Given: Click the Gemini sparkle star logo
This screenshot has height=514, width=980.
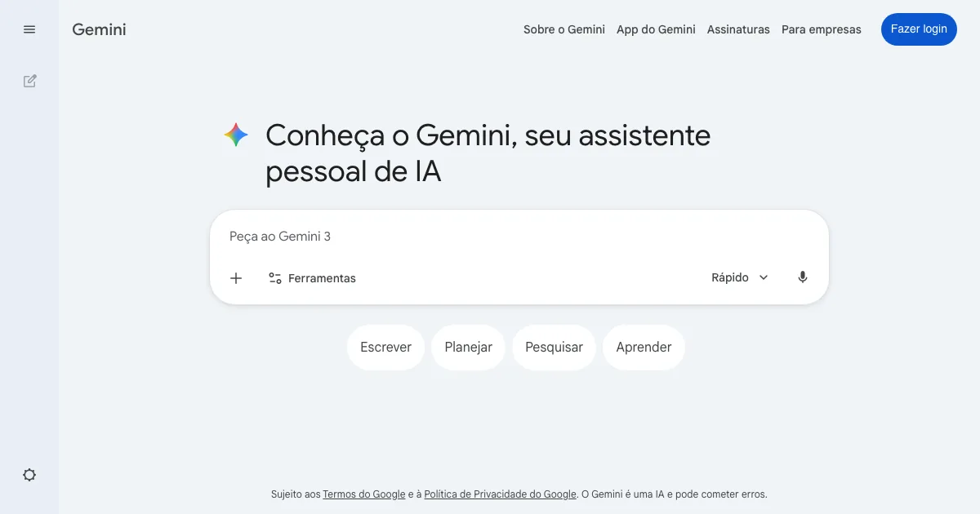Looking at the screenshot, I should (x=236, y=135).
